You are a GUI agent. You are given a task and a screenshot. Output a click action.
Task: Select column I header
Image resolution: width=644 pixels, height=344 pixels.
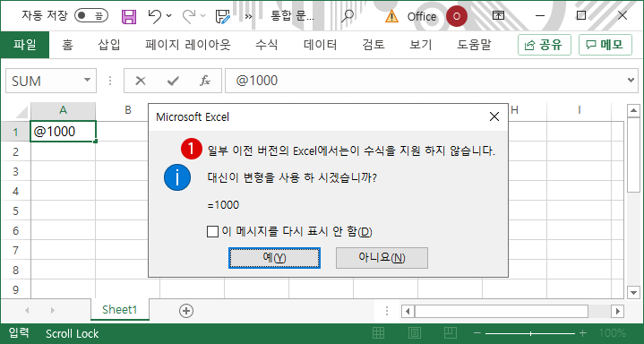(580, 110)
